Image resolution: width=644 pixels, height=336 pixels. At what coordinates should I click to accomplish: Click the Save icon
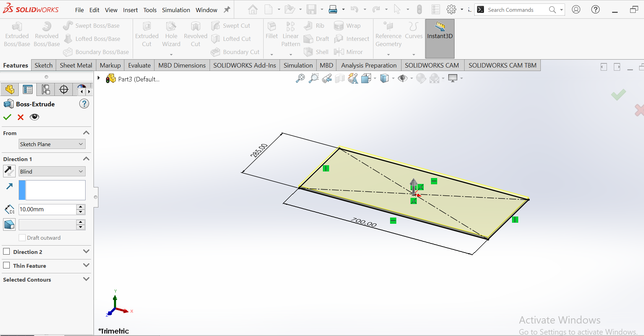(311, 9)
